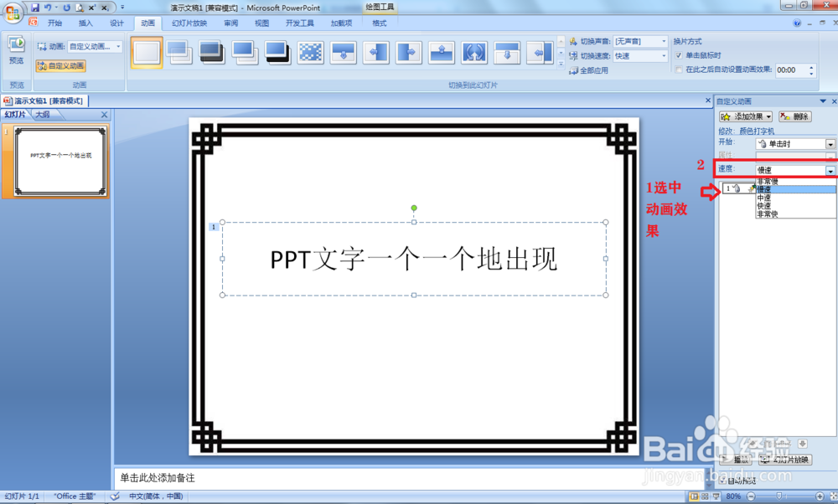Open the 插入 Insert tab
The image size is (838, 504).
(x=85, y=23)
